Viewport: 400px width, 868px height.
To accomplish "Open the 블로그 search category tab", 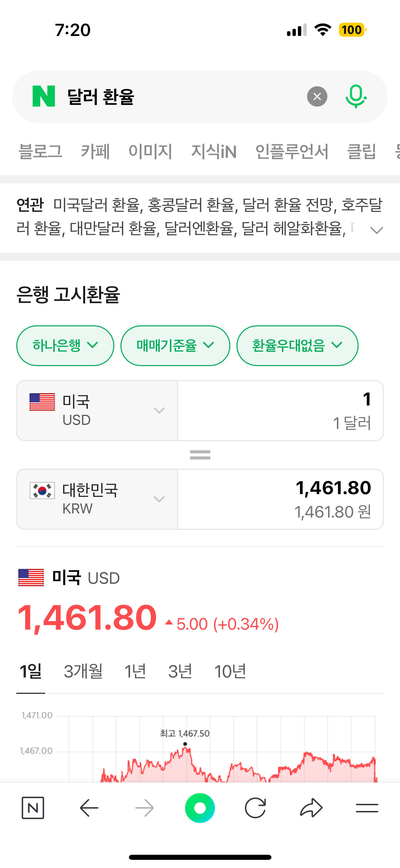I will click(40, 151).
